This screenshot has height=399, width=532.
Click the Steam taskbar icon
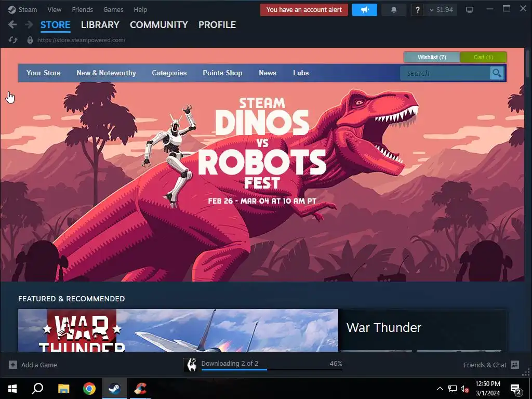point(115,389)
